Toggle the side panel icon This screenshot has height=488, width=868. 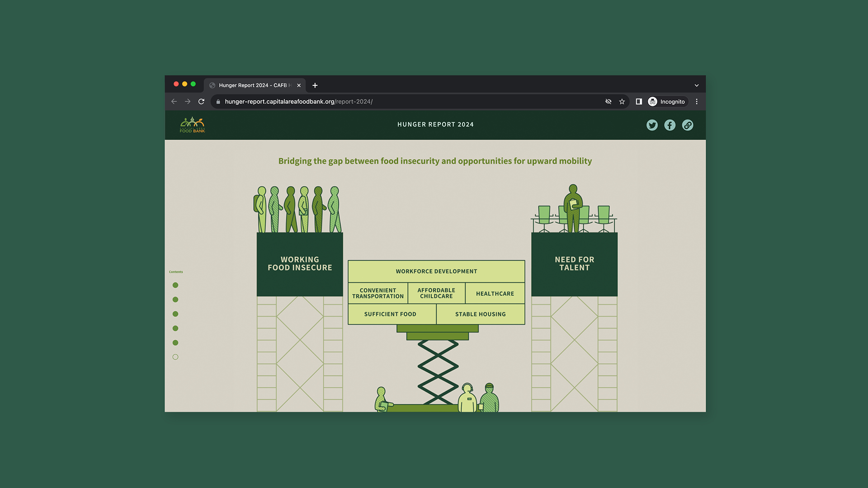639,102
